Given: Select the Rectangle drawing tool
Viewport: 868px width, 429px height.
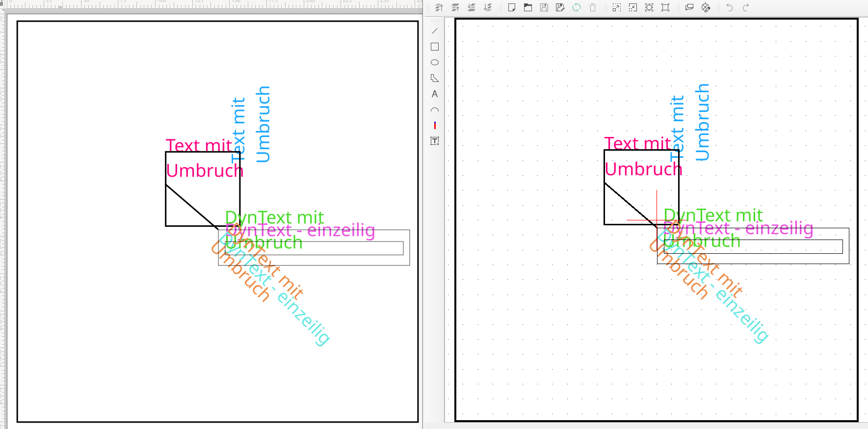Looking at the screenshot, I should pyautogui.click(x=435, y=47).
